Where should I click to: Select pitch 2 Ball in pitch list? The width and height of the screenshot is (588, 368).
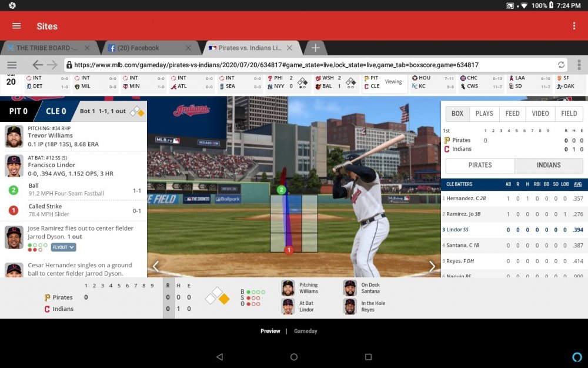pos(73,190)
